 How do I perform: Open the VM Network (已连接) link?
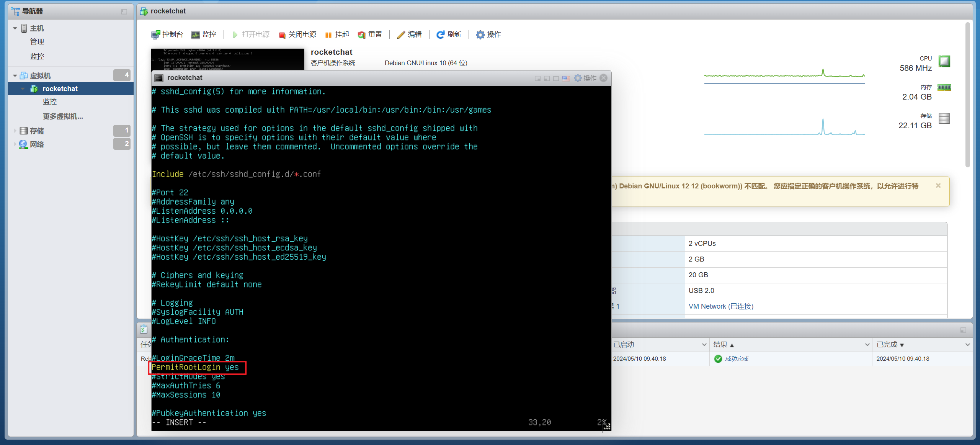tap(720, 306)
